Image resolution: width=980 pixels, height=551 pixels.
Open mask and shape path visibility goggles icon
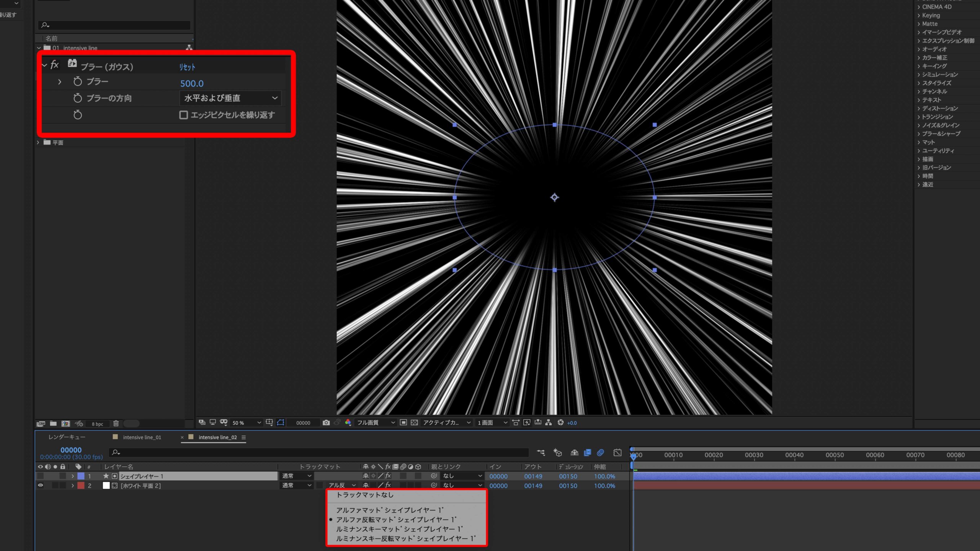[224, 422]
